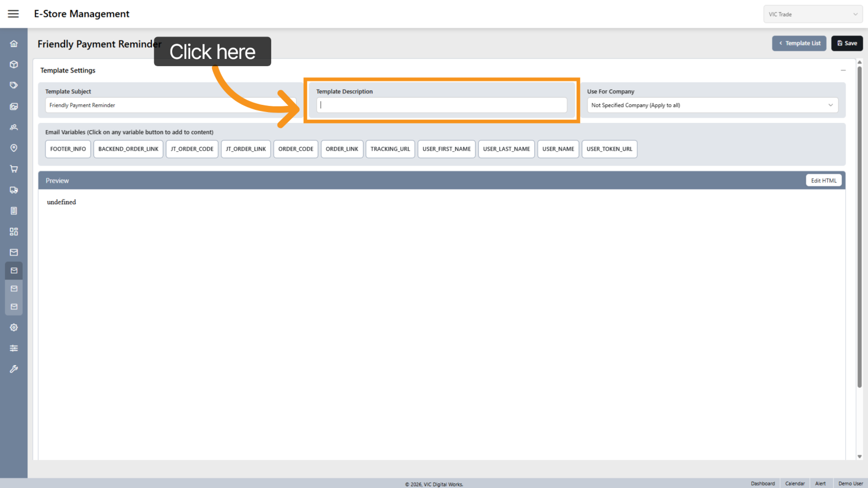Click the Save button
This screenshot has height=488, width=868.
tap(847, 43)
